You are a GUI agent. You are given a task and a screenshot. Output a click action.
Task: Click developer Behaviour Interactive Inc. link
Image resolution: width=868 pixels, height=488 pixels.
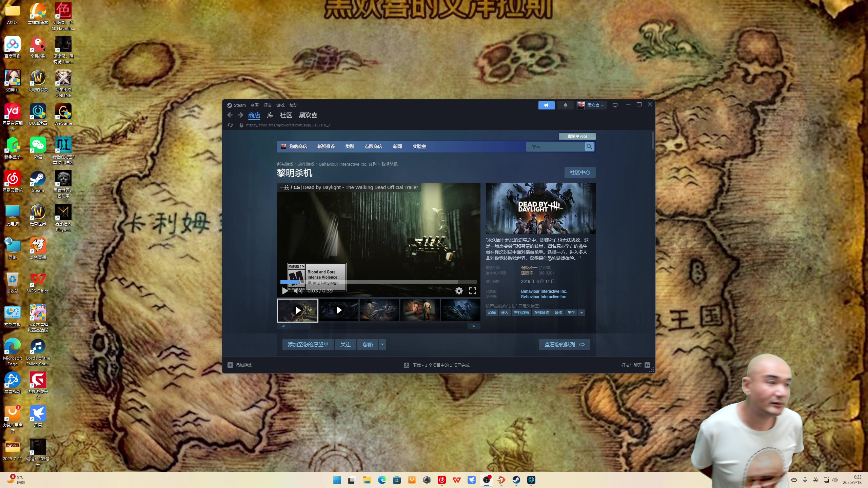[544, 291]
